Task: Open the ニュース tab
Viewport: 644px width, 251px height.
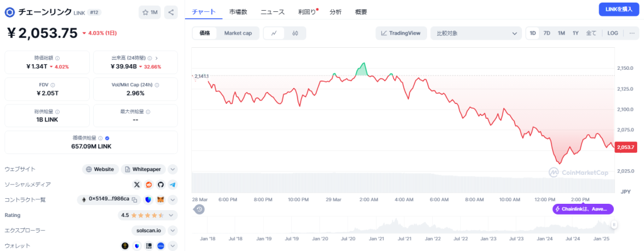Action: pyautogui.click(x=273, y=12)
